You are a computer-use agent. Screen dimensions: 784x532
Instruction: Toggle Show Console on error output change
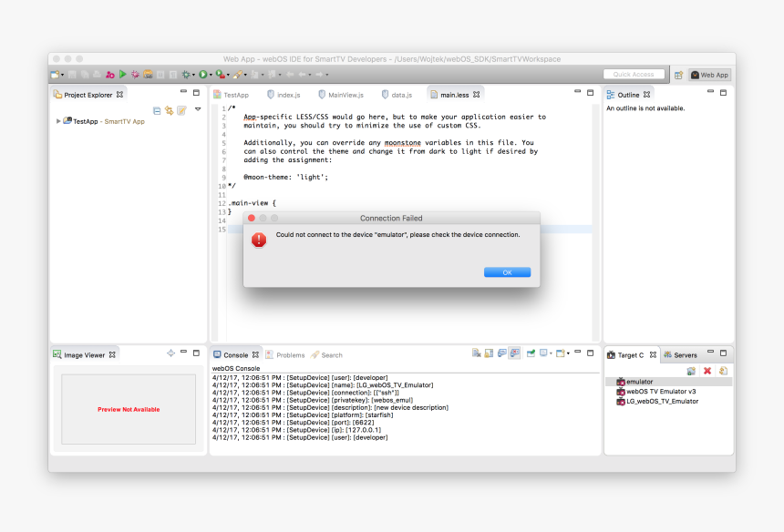point(515,353)
